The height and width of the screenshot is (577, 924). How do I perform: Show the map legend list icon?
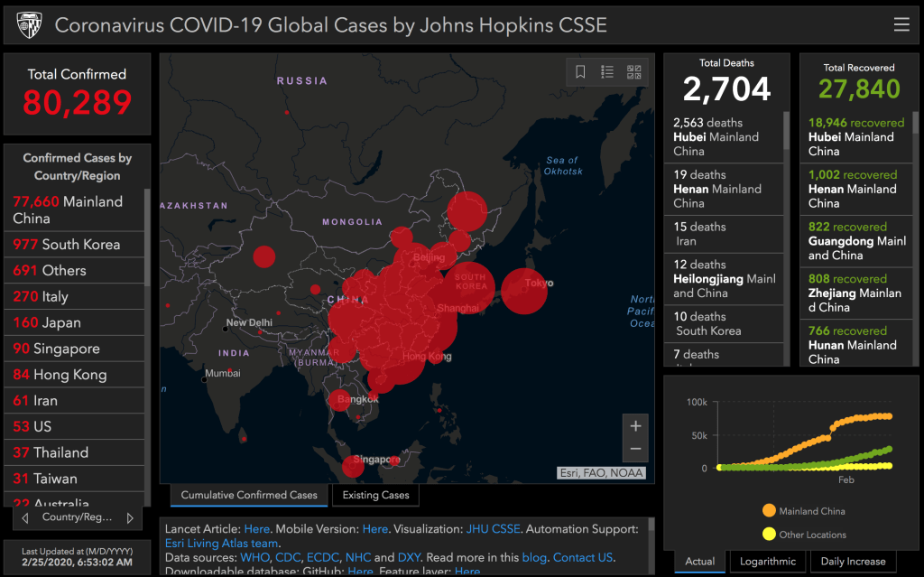pos(607,72)
